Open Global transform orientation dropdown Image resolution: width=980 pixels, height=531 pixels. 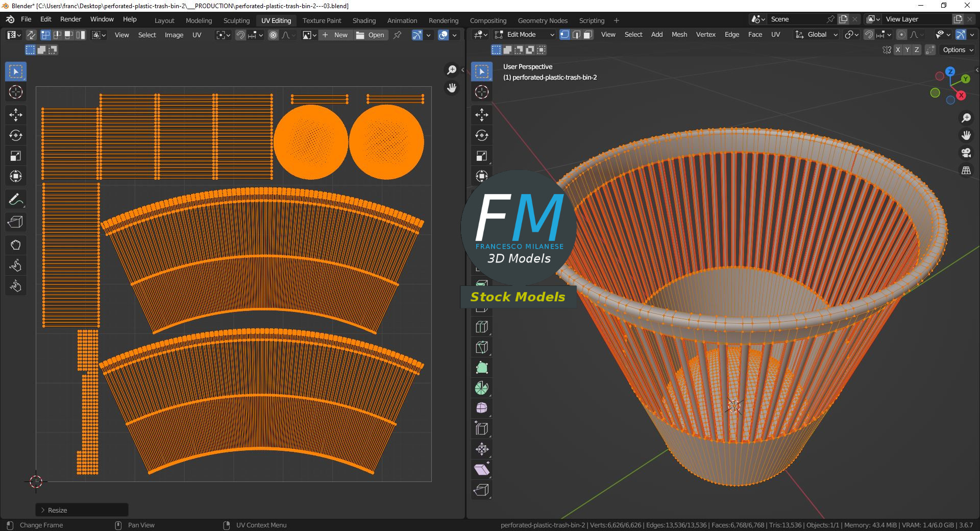click(x=817, y=35)
